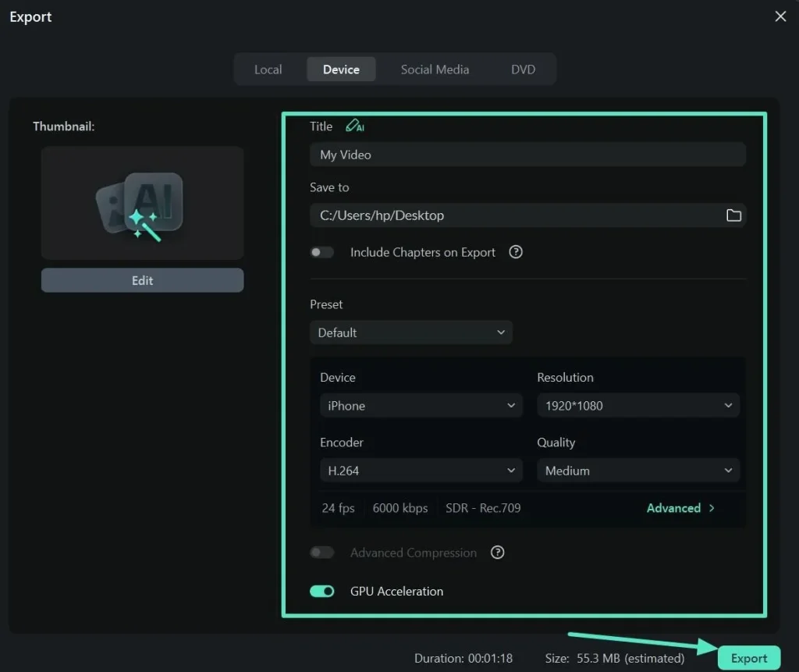This screenshot has width=799, height=672.
Task: Open the Quality dropdown showing Medium
Action: click(x=638, y=470)
